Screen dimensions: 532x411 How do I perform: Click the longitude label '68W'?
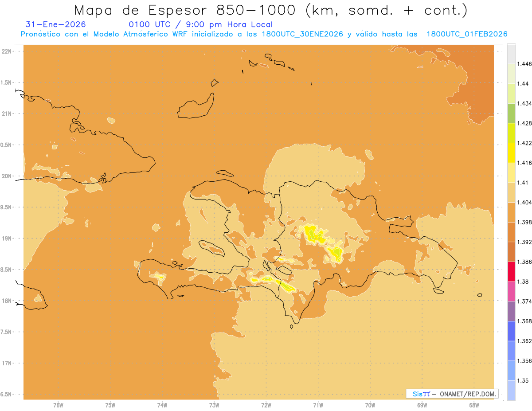tap(474, 405)
